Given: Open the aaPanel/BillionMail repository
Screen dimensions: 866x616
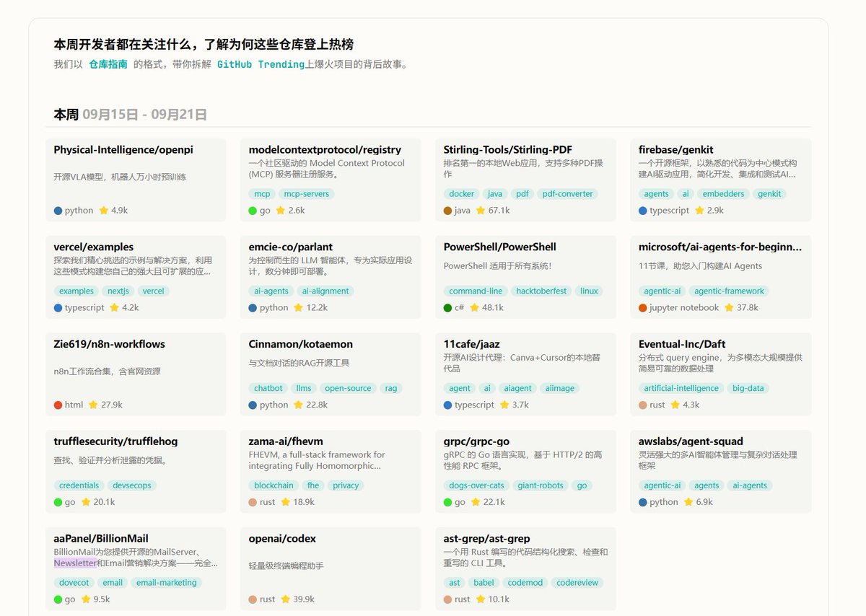Looking at the screenshot, I should [x=101, y=539].
